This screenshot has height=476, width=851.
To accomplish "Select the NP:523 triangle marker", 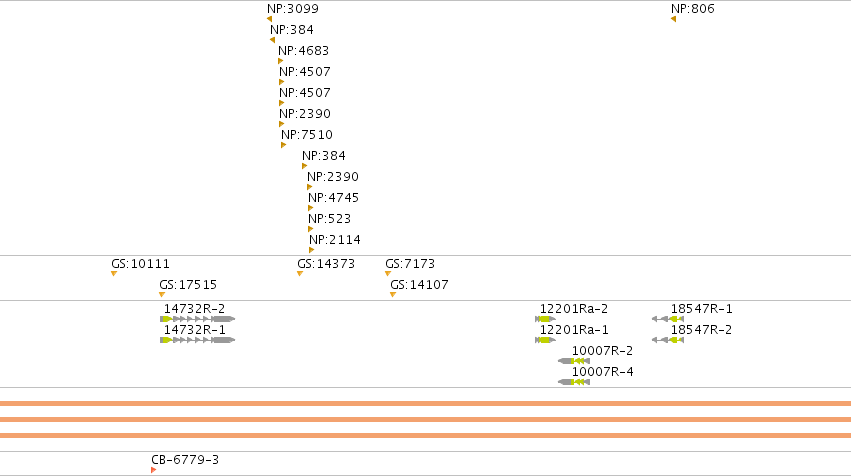I will (x=310, y=230).
